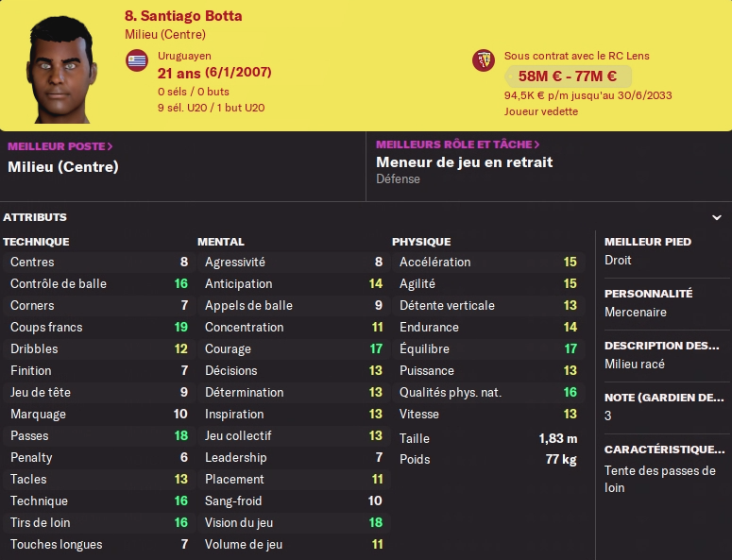The height and width of the screenshot is (560, 732).
Task: Collapse the Attributs section chevron
Action: pyautogui.click(x=717, y=217)
